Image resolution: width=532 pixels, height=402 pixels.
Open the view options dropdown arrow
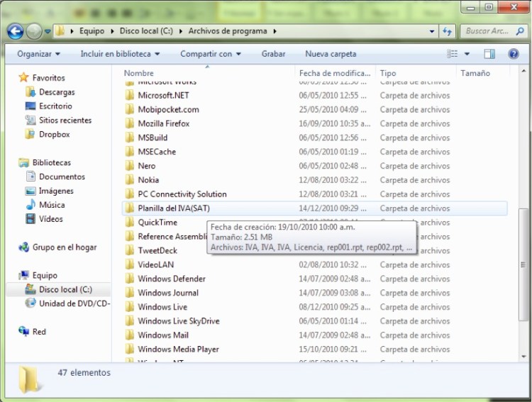point(467,54)
